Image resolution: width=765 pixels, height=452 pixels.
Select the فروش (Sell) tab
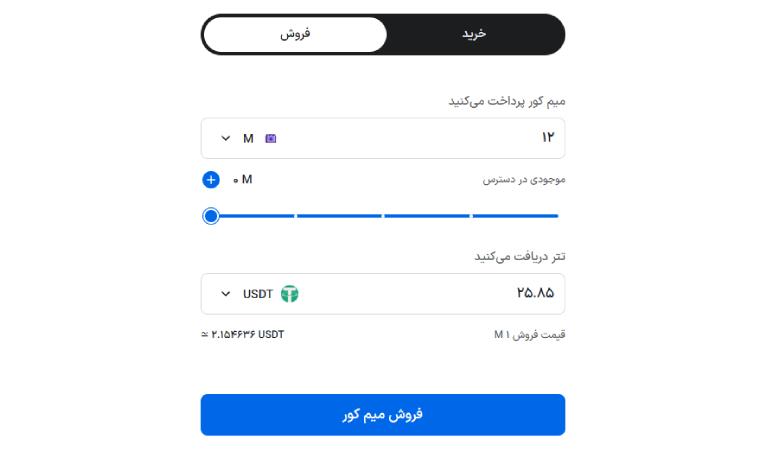coord(294,34)
